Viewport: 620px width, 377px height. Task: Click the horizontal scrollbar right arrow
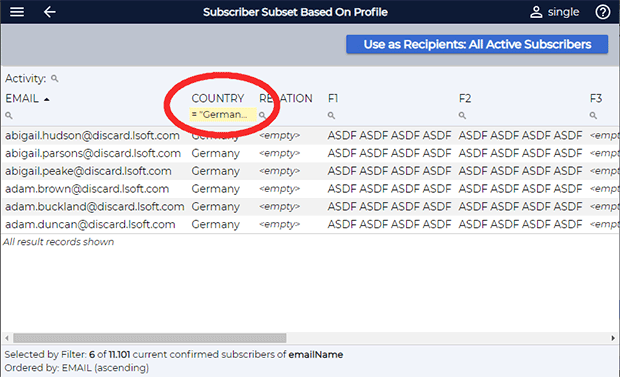click(x=612, y=338)
